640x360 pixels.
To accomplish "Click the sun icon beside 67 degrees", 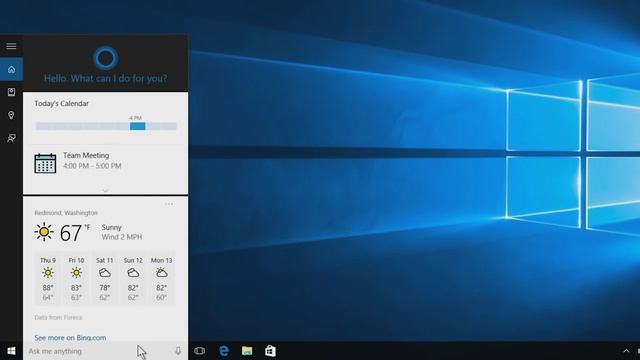I will click(x=44, y=232).
